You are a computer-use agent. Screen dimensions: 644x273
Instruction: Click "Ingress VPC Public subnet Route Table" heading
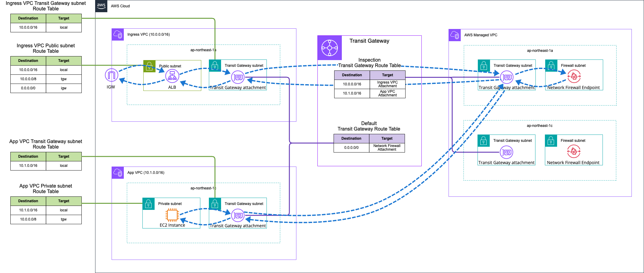tap(46, 48)
